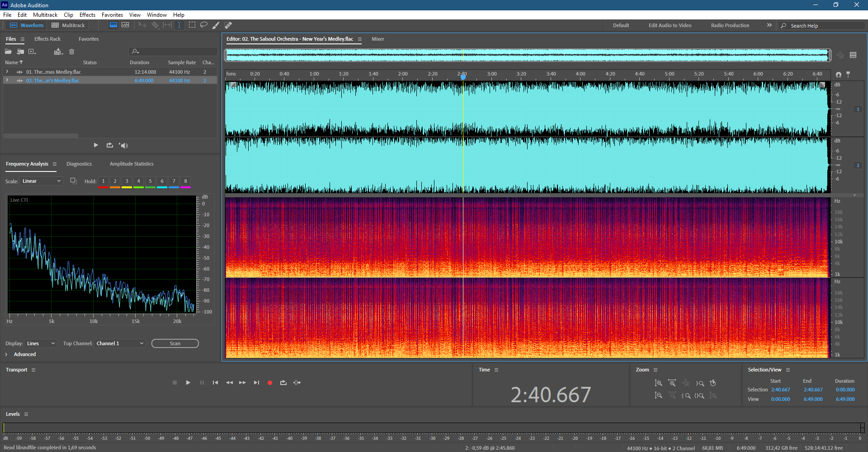Click Insert into Multitrack icon
Image resolution: width=868 pixels, height=452 pixels.
[x=58, y=52]
